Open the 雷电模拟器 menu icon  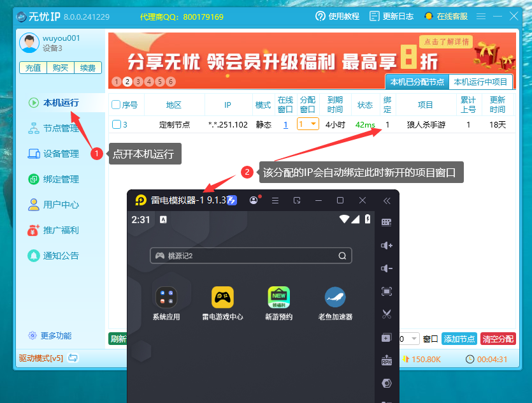(275, 201)
